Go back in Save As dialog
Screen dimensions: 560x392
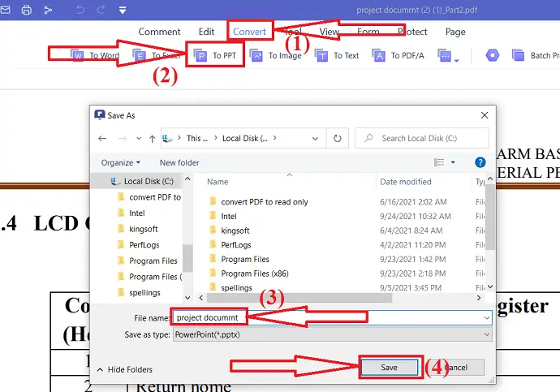coord(102,138)
